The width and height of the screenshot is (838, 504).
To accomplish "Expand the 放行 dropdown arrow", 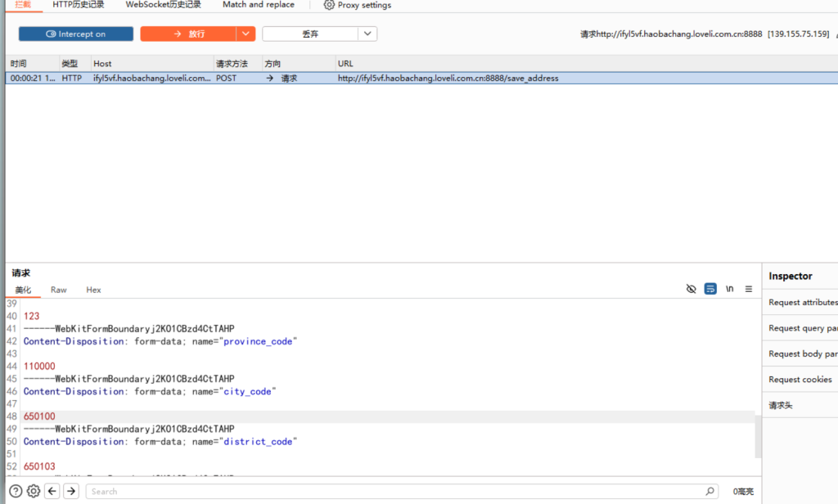I will [246, 34].
